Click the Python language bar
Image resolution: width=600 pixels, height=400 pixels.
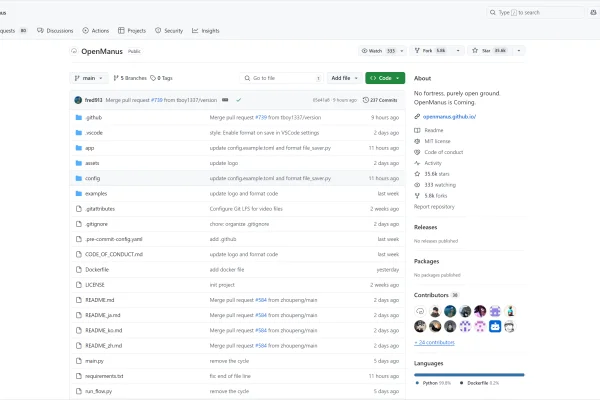[x=469, y=375]
